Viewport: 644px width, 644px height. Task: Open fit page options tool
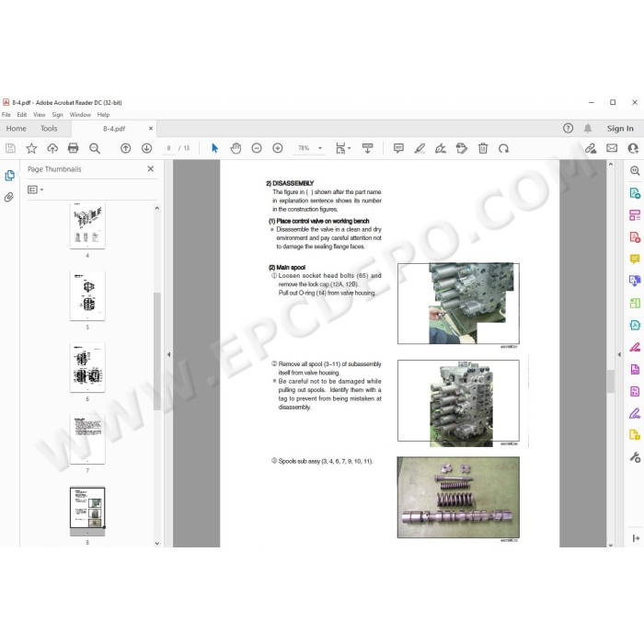[x=342, y=148]
